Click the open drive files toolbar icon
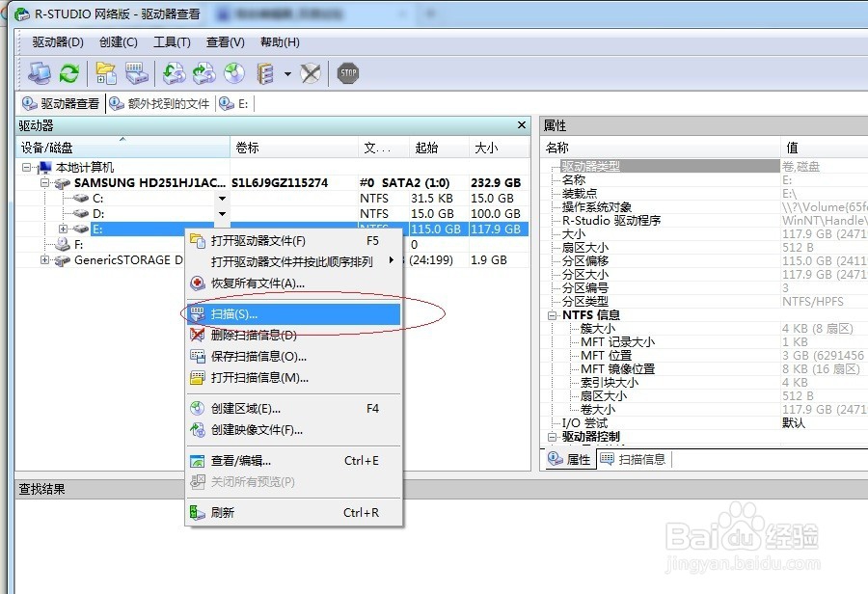 point(106,73)
